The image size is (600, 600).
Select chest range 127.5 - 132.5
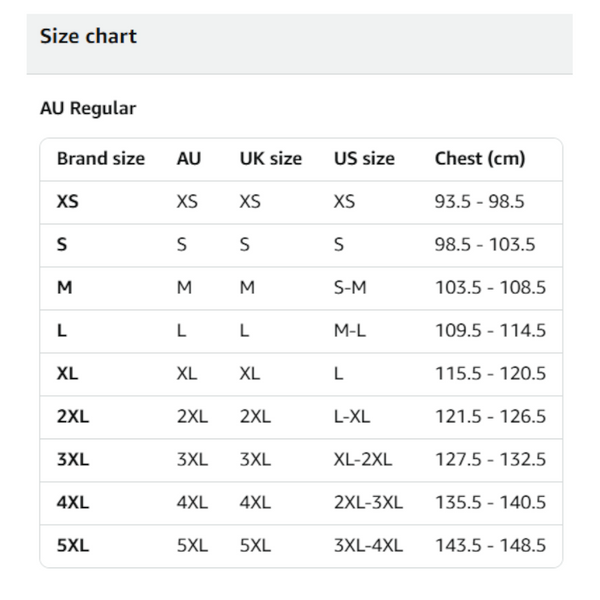[x=490, y=460]
